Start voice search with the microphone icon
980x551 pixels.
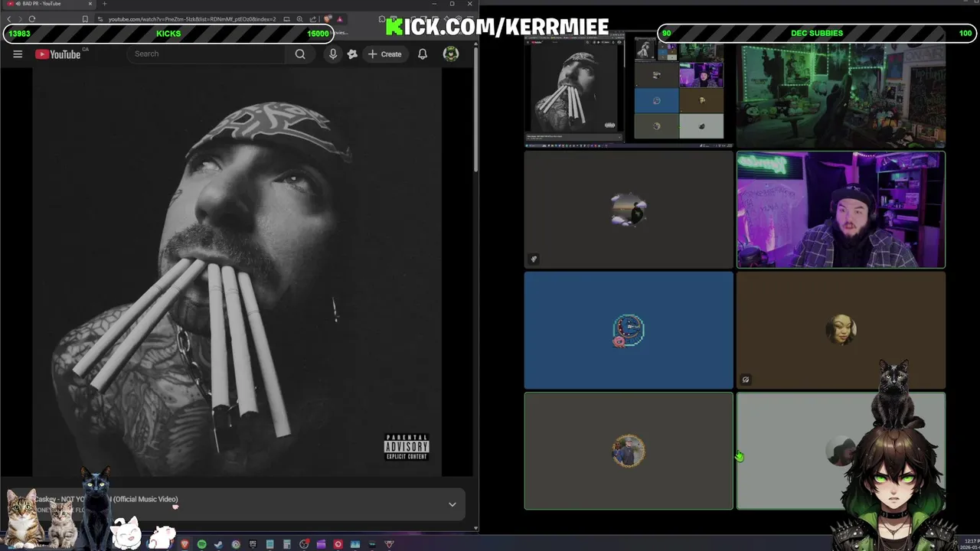333,54
